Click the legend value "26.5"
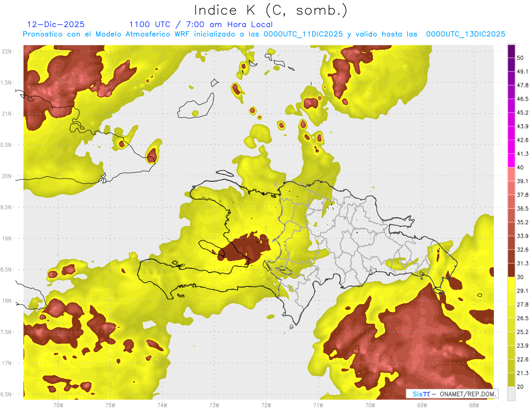The height and width of the screenshot is (411, 532). coord(523,318)
